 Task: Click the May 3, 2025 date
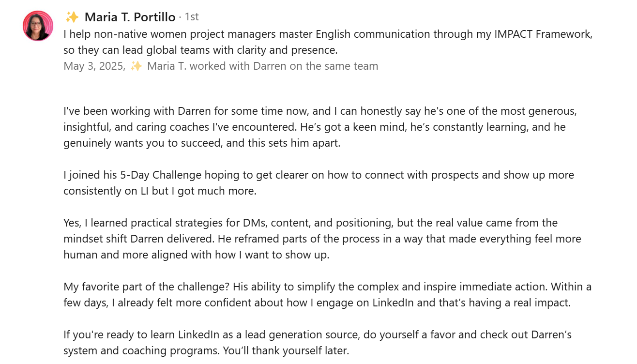[94, 66]
